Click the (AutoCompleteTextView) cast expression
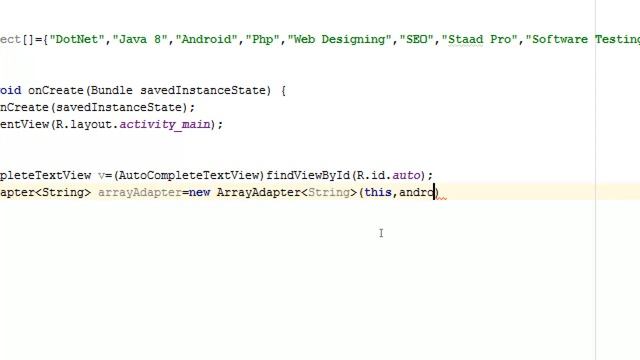The width and height of the screenshot is (640, 360). click(189, 176)
